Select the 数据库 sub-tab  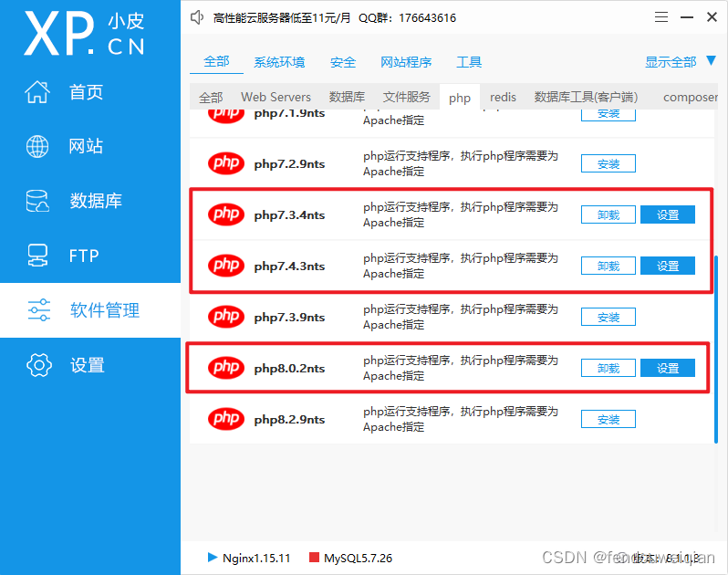(x=347, y=97)
